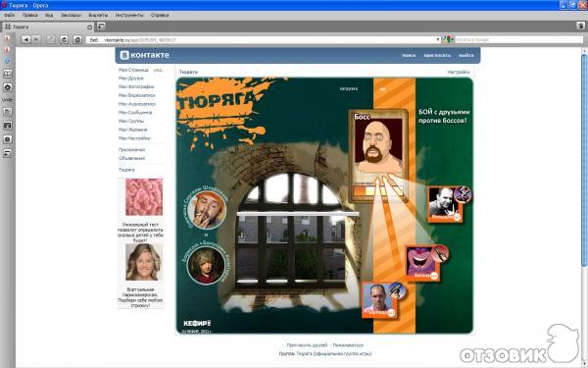Focus the Google search field
The height and width of the screenshot is (368, 588).
point(518,39)
